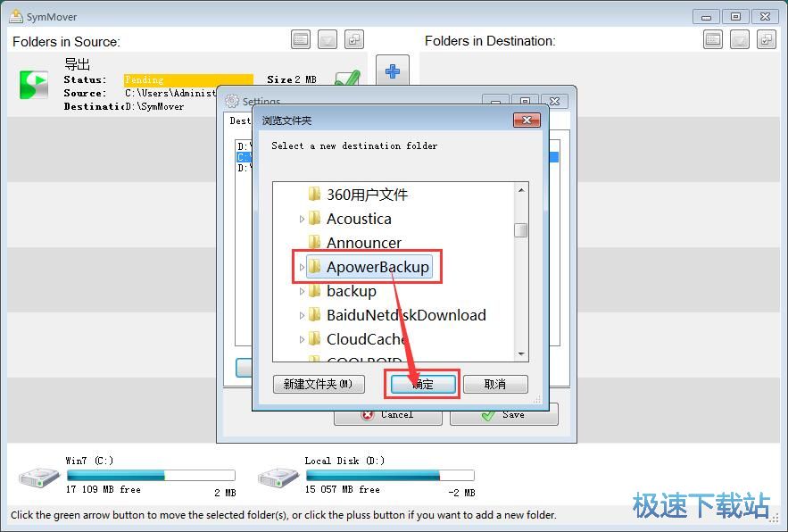Click the list view icon under Folders in Source

point(301,40)
